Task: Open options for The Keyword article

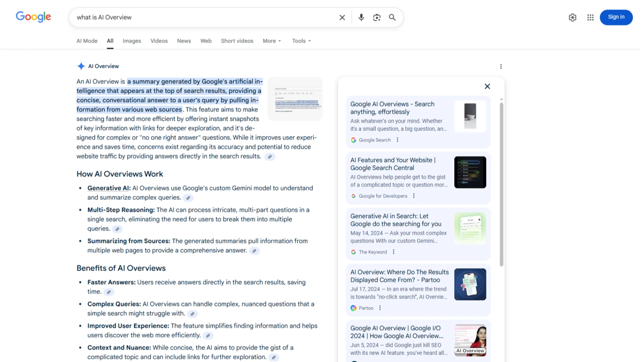Action: [x=393, y=252]
